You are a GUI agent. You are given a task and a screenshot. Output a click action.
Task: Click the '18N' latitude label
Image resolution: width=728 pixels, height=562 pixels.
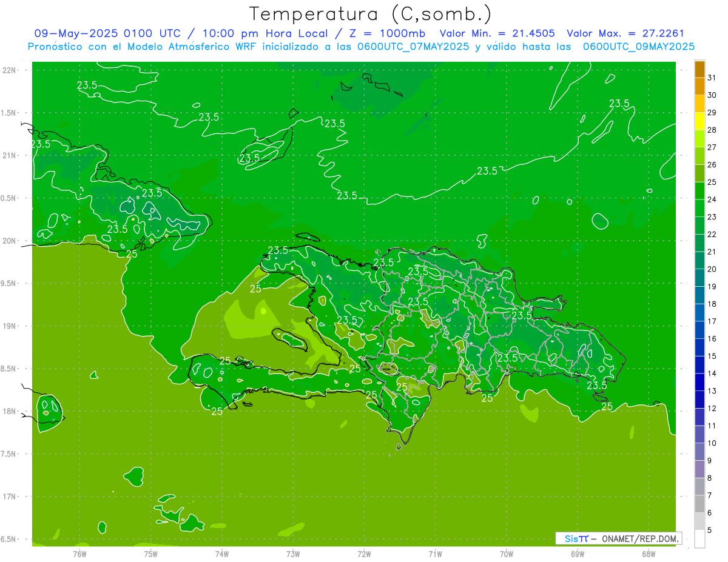click(x=9, y=411)
